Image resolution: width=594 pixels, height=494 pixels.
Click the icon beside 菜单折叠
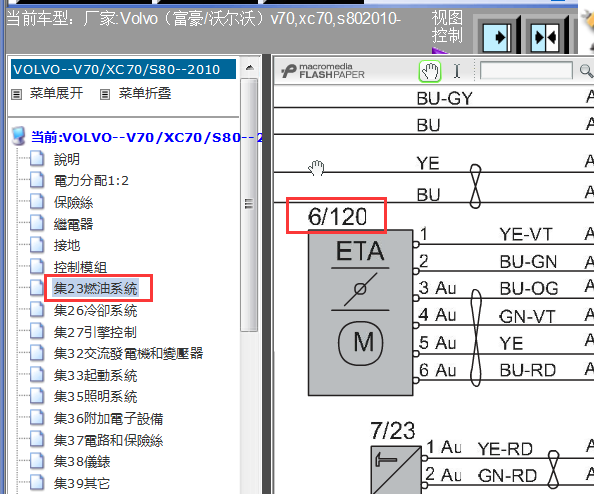105,94
